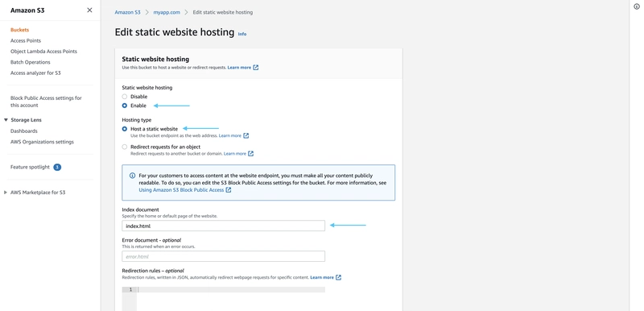This screenshot has height=311, width=644.
Task: Select the Disable radio button
Action: (125, 97)
